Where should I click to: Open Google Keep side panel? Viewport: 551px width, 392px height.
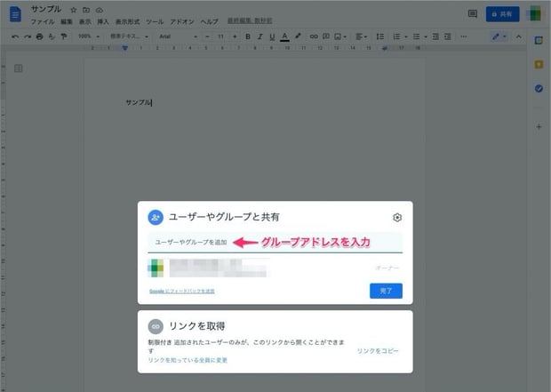(x=539, y=64)
